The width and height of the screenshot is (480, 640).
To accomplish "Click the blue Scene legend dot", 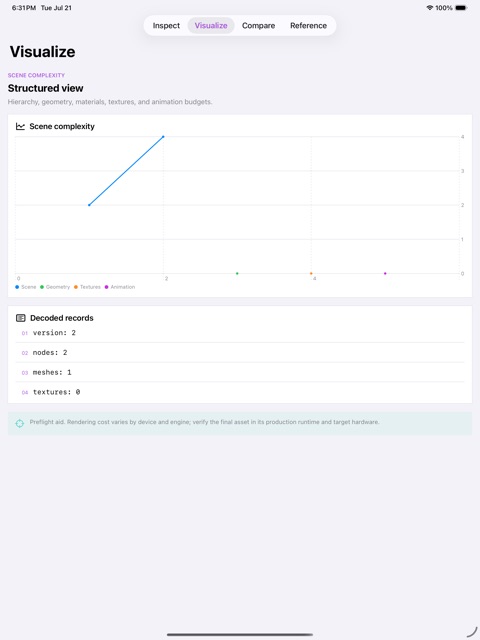I will 17,287.
